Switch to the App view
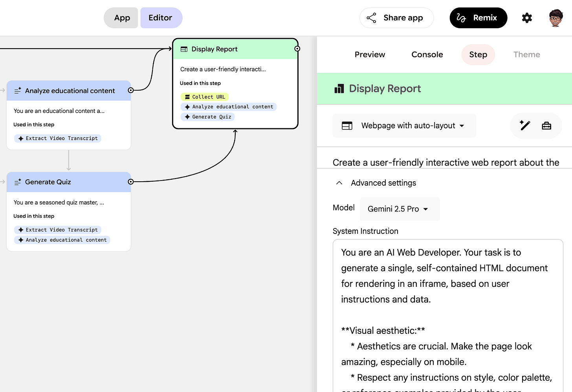 point(122,18)
